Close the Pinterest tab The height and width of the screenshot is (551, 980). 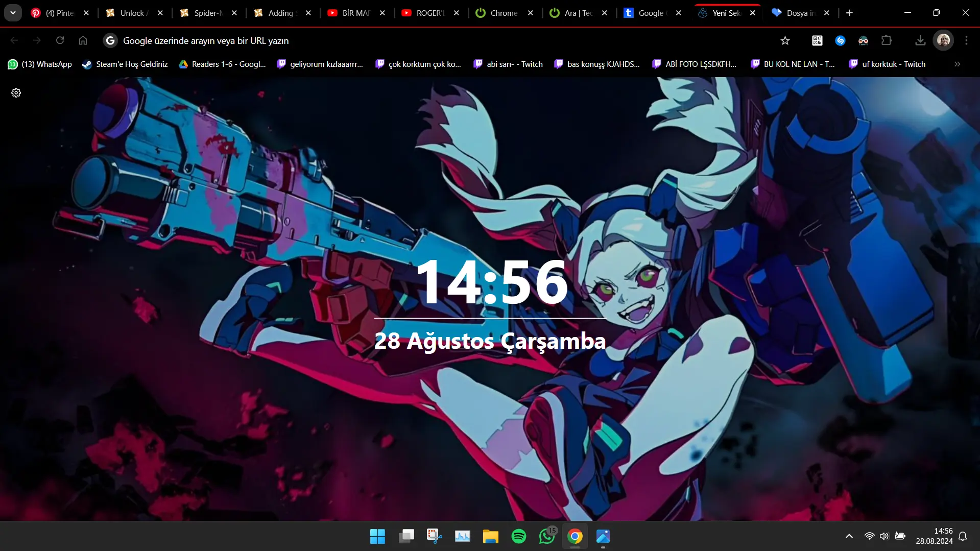(86, 13)
